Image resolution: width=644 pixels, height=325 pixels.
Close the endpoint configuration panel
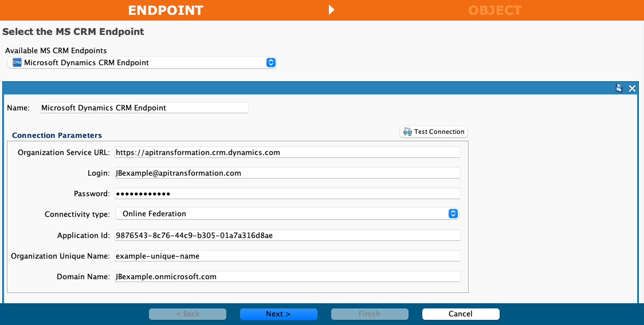tap(632, 88)
